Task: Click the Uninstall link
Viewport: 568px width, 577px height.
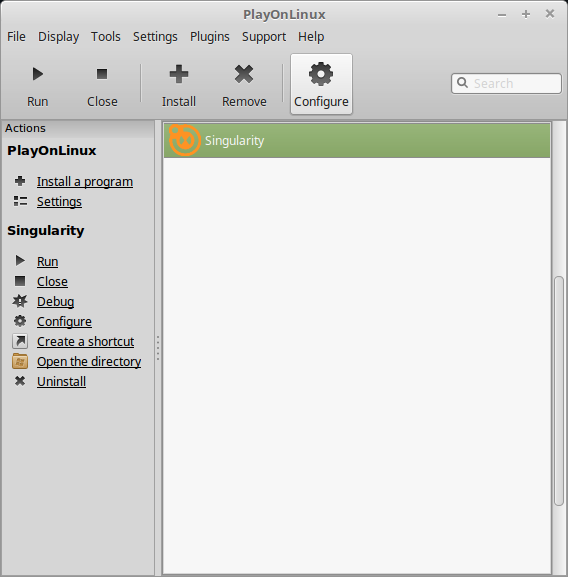Action: (x=61, y=381)
